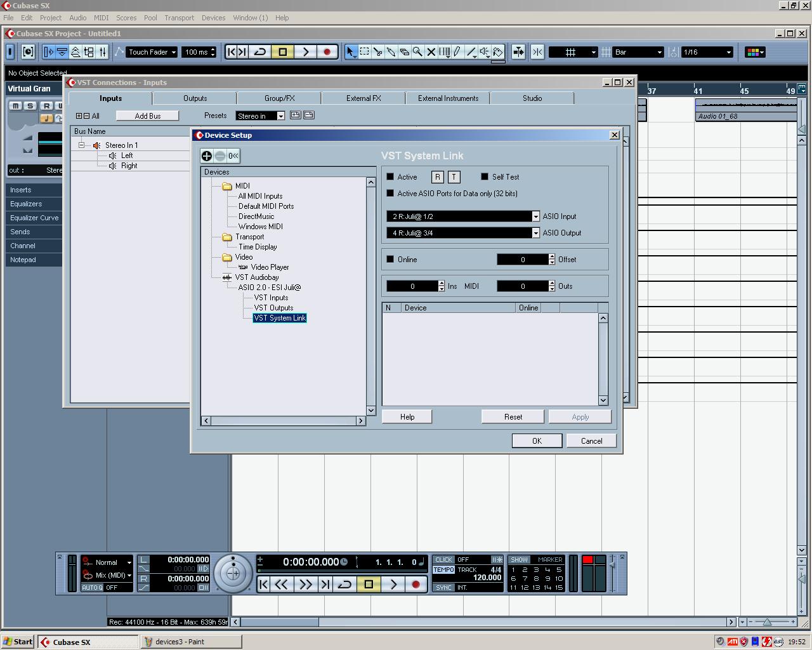Open the Touch Fader automation mode dropdown
This screenshot has width=812, height=650.
point(152,52)
